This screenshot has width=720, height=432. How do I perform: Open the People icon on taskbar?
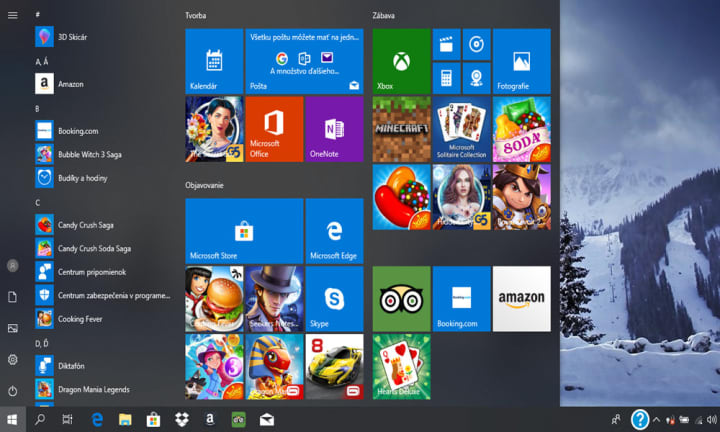pyautogui.click(x=616, y=419)
